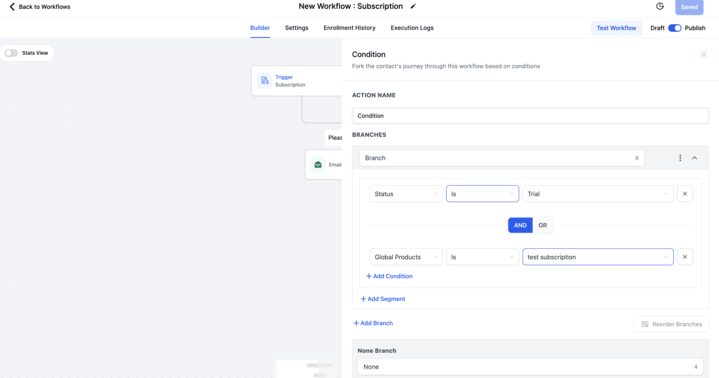Click Add Condition link
This screenshot has width=719, height=378.
pyautogui.click(x=389, y=276)
